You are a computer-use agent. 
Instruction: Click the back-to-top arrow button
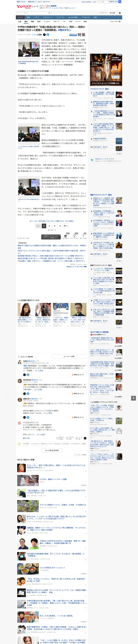pos(133,398)
